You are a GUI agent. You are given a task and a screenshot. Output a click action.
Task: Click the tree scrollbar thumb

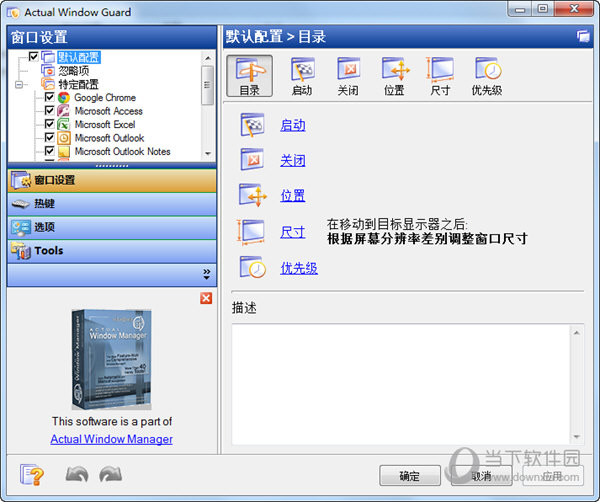click(207, 85)
